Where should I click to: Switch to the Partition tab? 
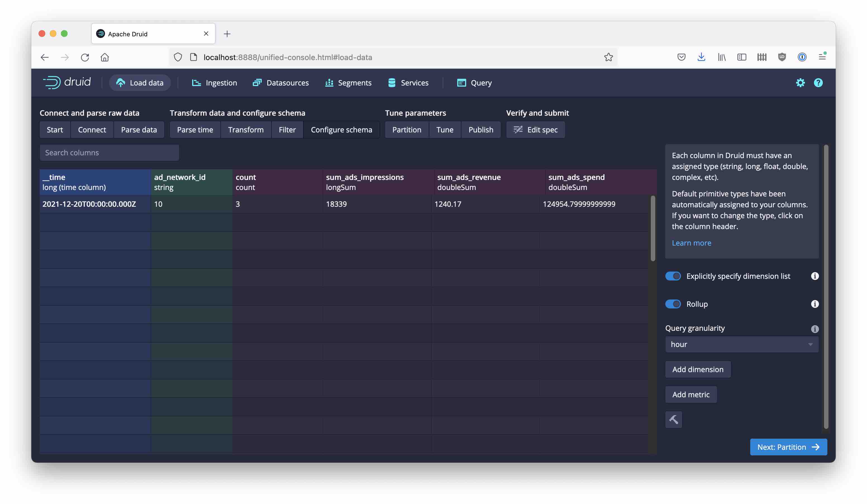pyautogui.click(x=406, y=129)
